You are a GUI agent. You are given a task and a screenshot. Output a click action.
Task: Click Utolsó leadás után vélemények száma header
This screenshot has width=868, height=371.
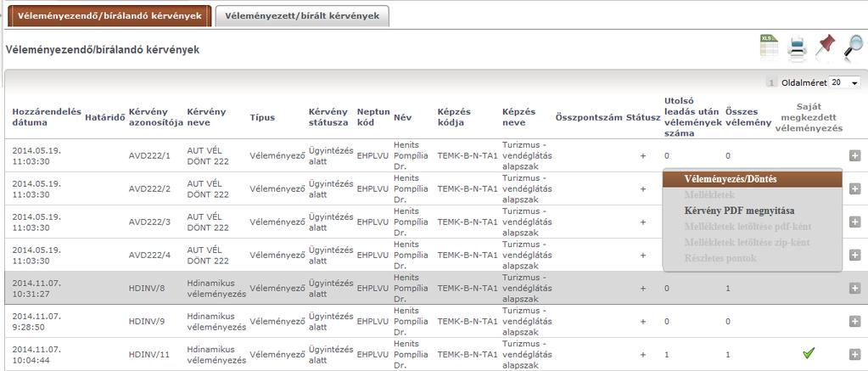point(693,117)
